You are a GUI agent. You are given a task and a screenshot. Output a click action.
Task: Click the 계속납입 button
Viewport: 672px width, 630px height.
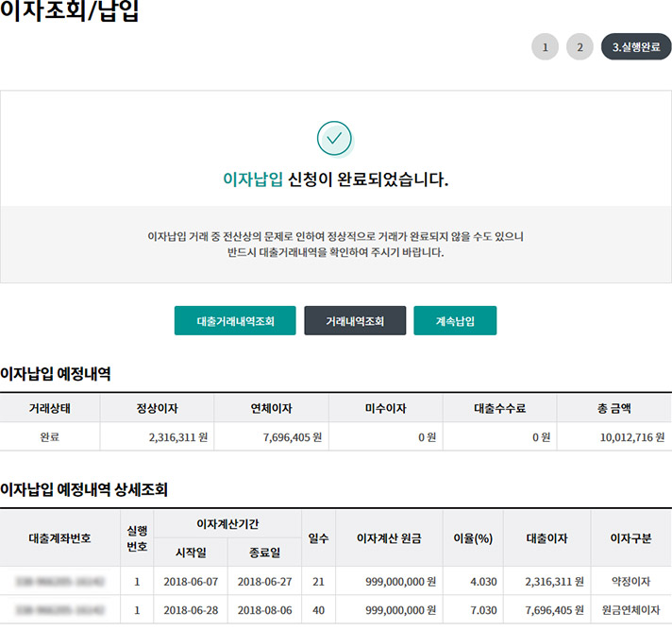[x=455, y=320]
